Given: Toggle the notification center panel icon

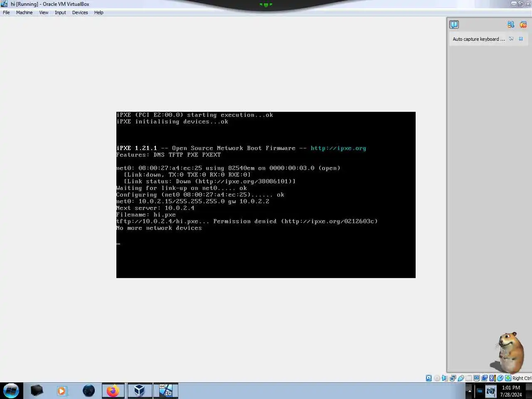Looking at the screenshot, I should [x=454, y=25].
